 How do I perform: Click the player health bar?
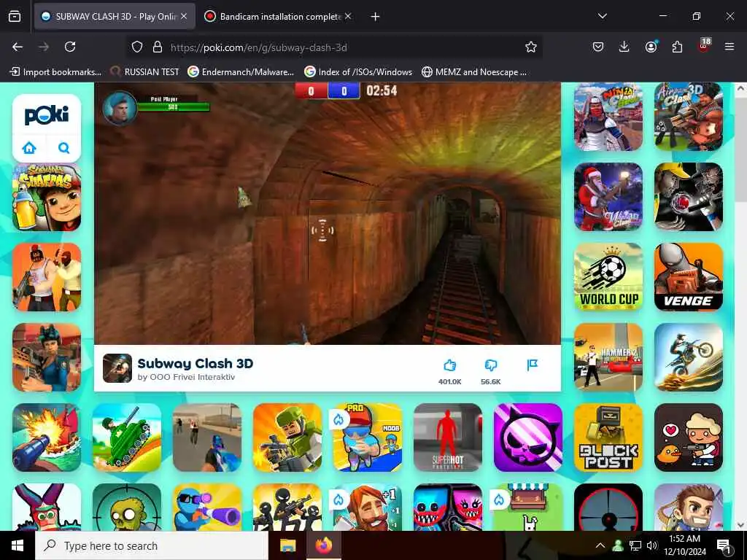pyautogui.click(x=174, y=106)
